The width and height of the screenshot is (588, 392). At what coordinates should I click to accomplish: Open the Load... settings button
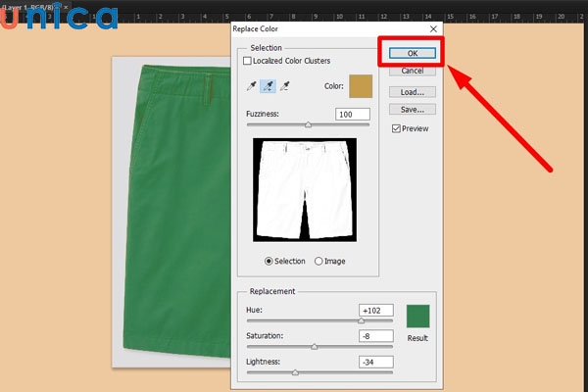pyautogui.click(x=413, y=91)
